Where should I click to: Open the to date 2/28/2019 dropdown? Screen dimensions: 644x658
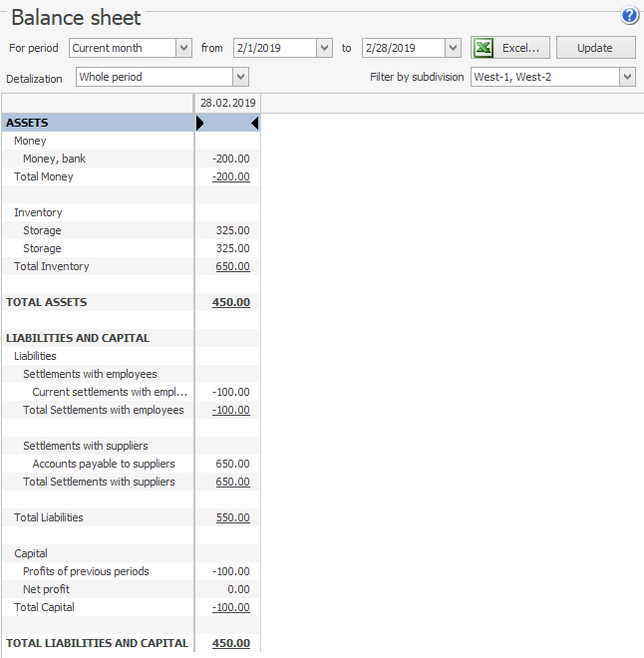tap(453, 48)
